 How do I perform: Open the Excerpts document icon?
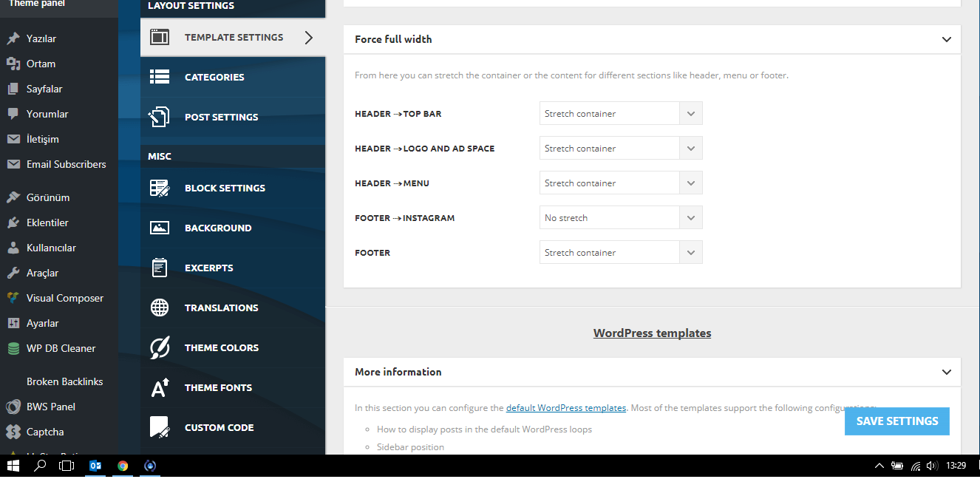160,268
